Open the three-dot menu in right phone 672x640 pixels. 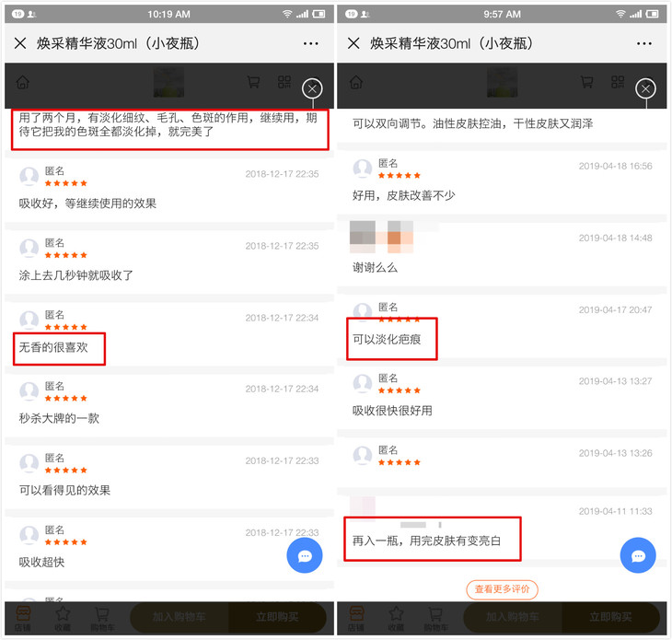(x=643, y=43)
